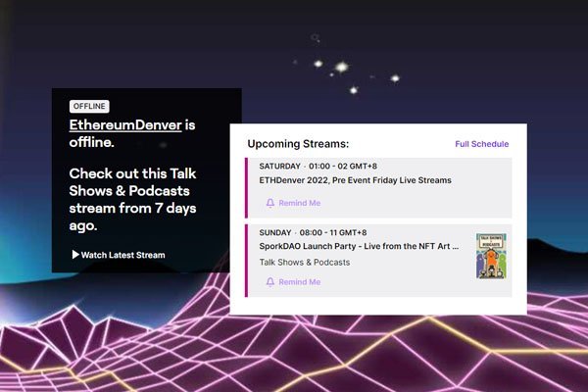Click the Talk Shows & Podcasts category under SporkDAO

(305, 263)
